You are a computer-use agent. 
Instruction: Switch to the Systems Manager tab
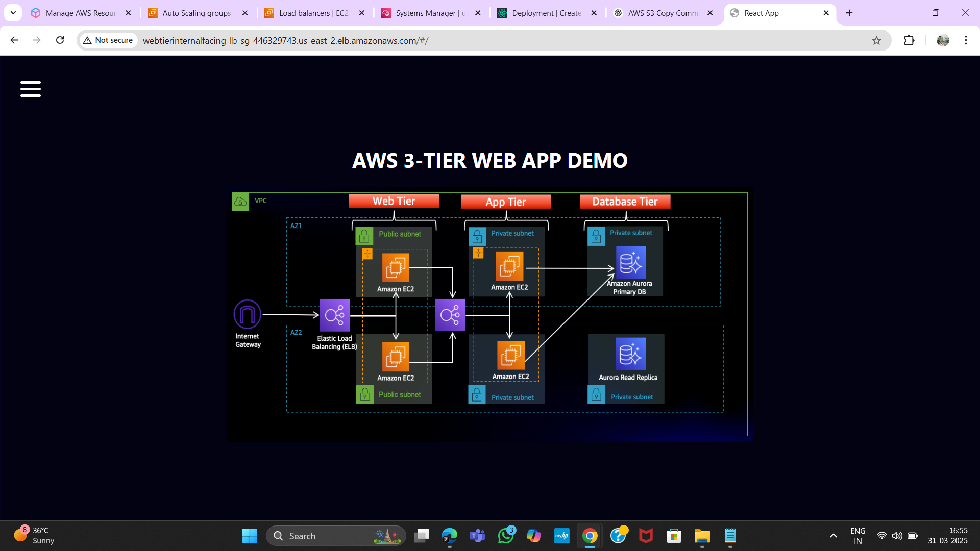click(x=425, y=13)
